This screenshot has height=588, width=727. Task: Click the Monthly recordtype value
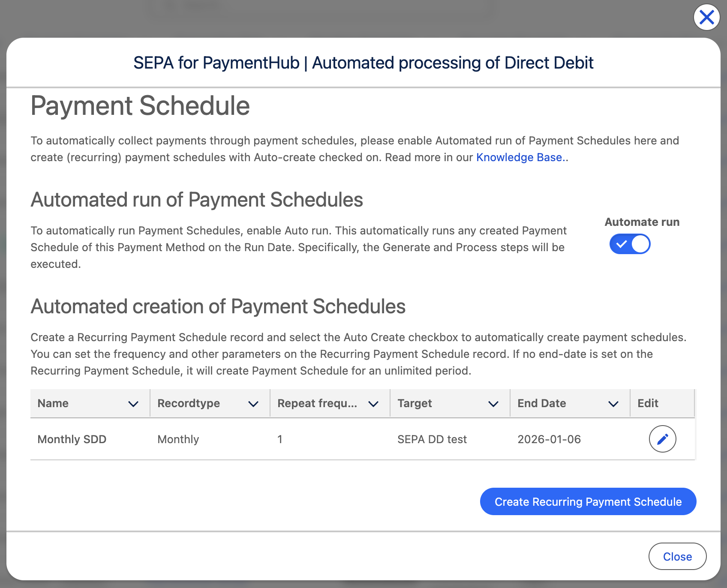click(x=178, y=439)
